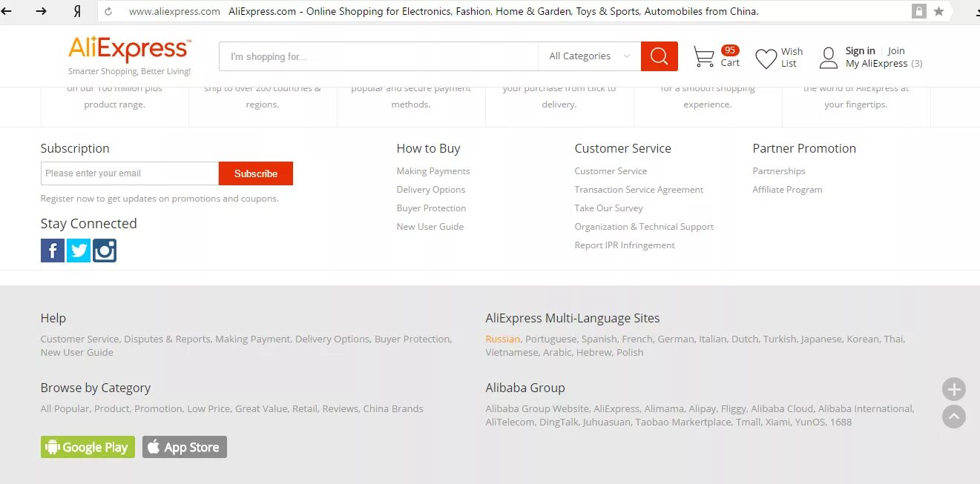This screenshot has height=484, width=980.
Task: Open the shopping cart icon
Action: [703, 56]
